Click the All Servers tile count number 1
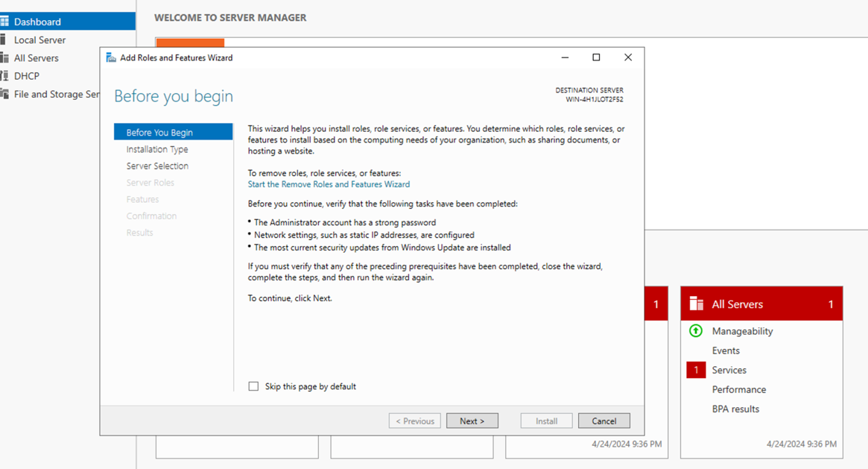 (x=831, y=304)
